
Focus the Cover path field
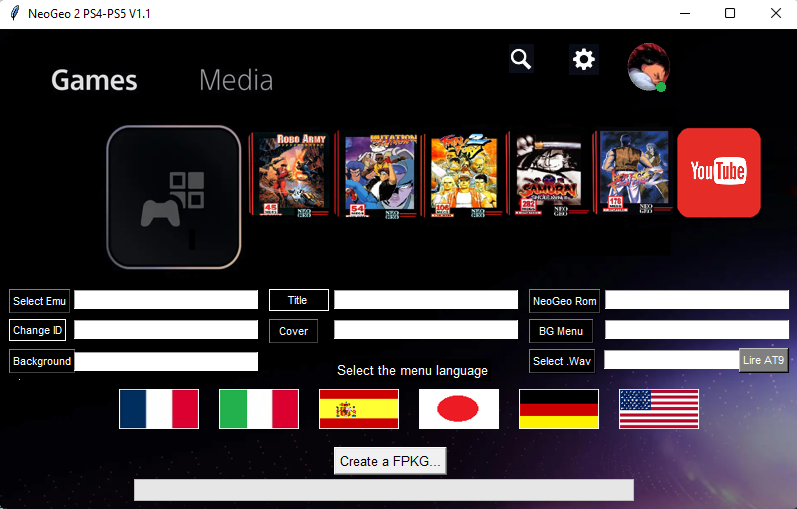point(426,330)
